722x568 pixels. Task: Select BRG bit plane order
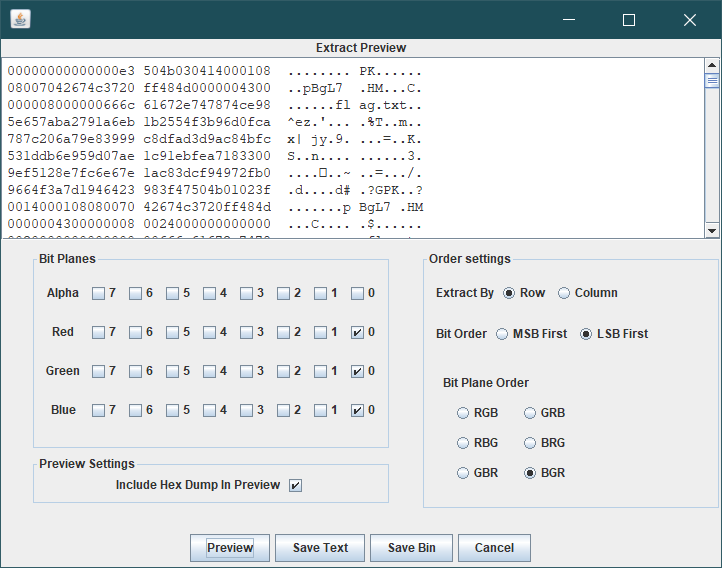[530, 443]
